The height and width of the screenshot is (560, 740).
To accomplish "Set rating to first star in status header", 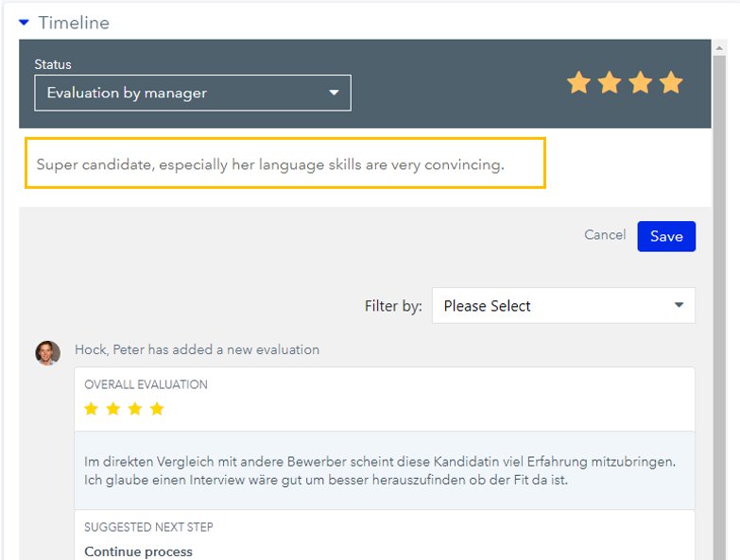I will coord(578,83).
